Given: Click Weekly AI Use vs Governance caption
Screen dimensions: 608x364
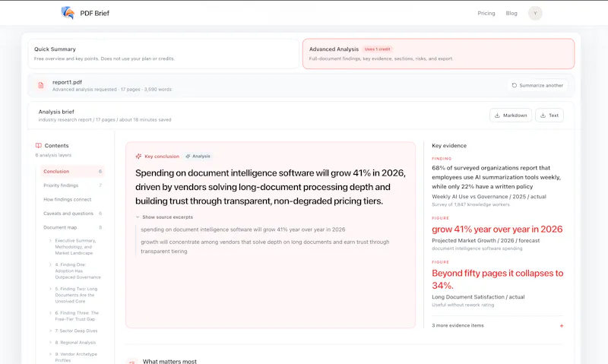Looking at the screenshot, I should [489, 197].
